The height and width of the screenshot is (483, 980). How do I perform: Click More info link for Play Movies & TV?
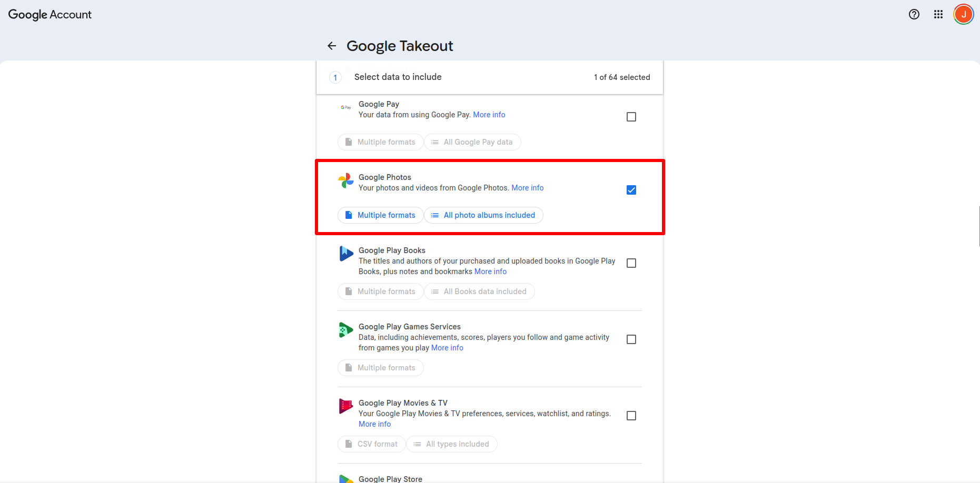[374, 424]
